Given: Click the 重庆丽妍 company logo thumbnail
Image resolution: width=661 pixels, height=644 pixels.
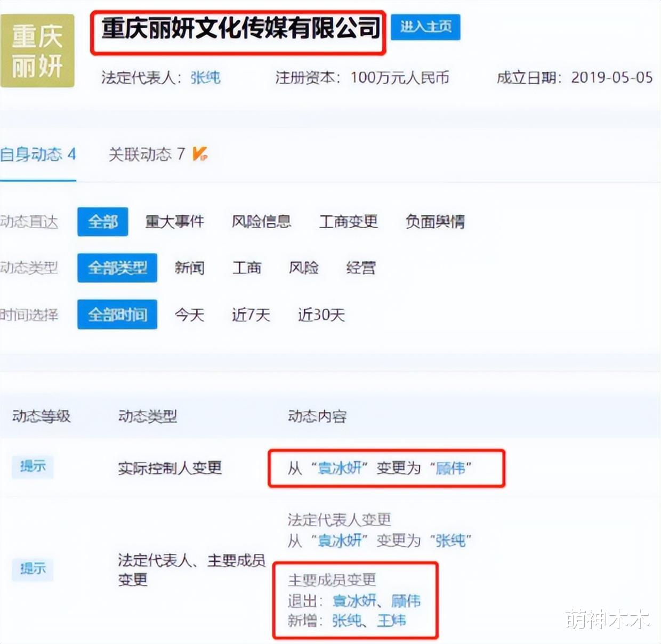Looking at the screenshot, I should pyautogui.click(x=37, y=51).
